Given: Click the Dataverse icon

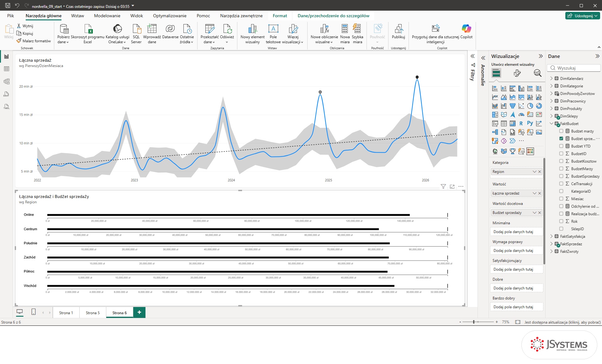Looking at the screenshot, I should pyautogui.click(x=170, y=31).
